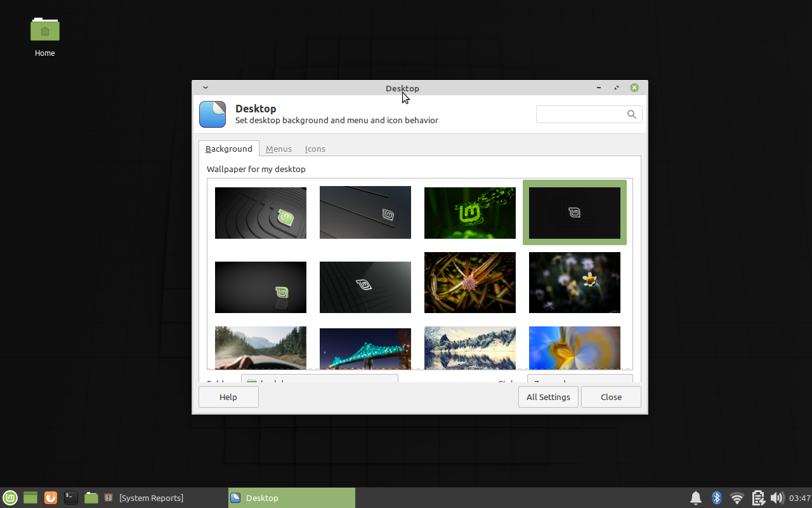Switch to the Menus tab
Screen dimensions: 812x508
[x=278, y=149]
